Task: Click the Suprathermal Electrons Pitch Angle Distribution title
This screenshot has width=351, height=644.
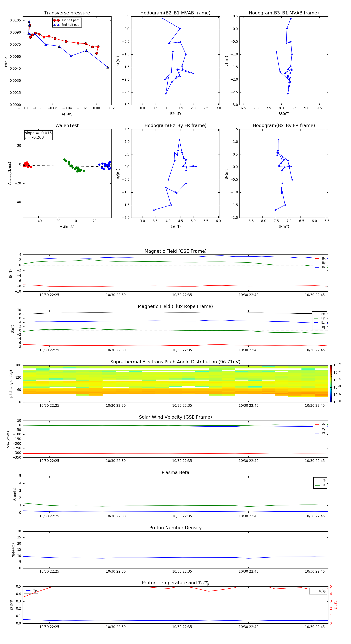Action: pyautogui.click(x=175, y=362)
